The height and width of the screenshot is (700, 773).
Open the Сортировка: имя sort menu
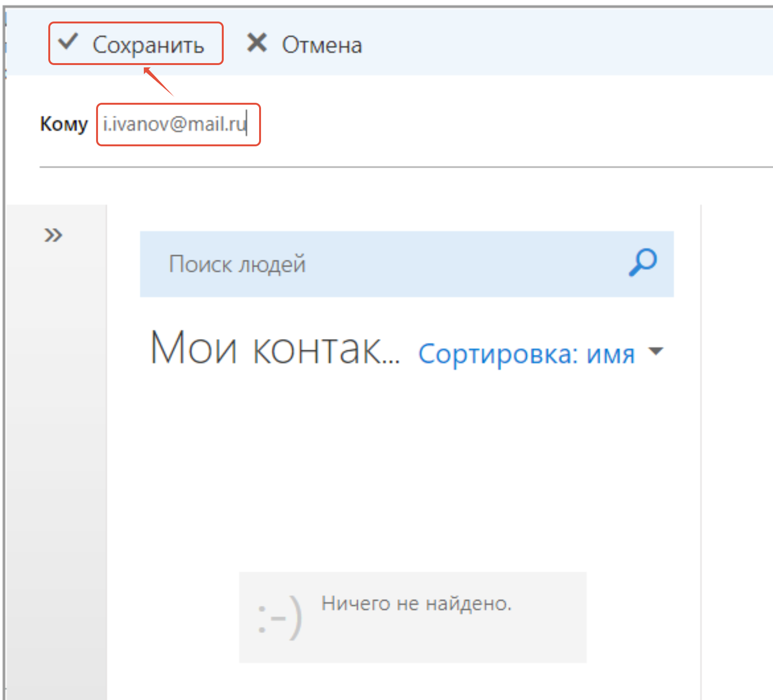(x=526, y=354)
